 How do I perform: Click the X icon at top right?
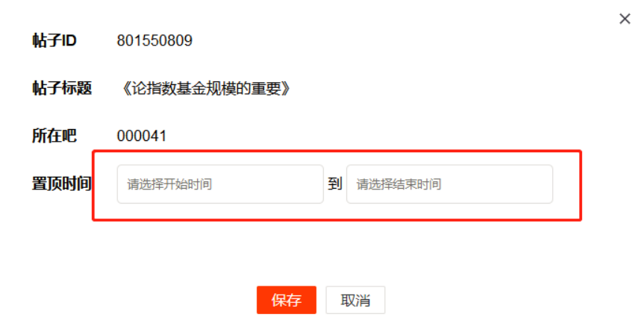pos(625,19)
